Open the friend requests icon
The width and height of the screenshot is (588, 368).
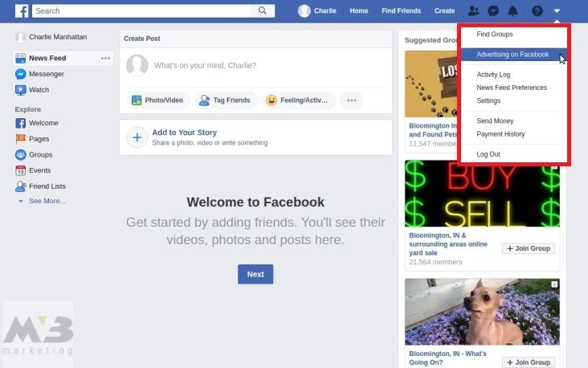click(473, 11)
